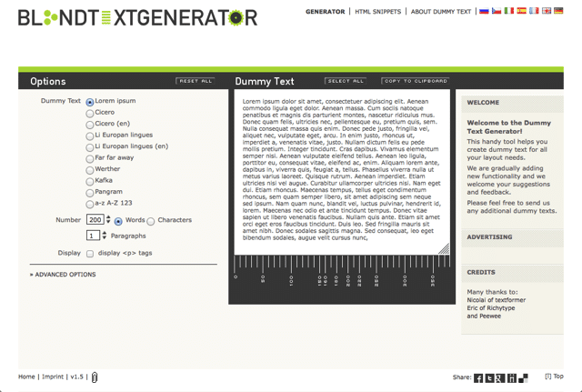Grab the text area resize handle
Screen dimensions: 582x392
pyautogui.click(x=445, y=249)
